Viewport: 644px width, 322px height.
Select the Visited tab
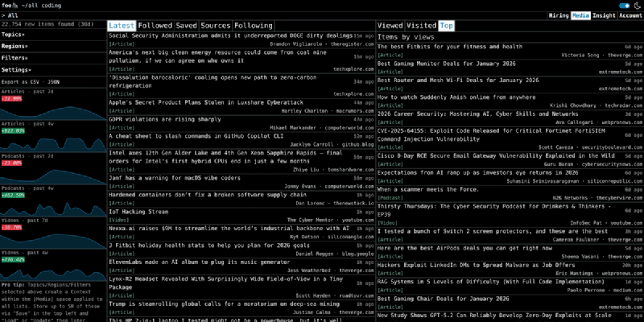coord(421,26)
